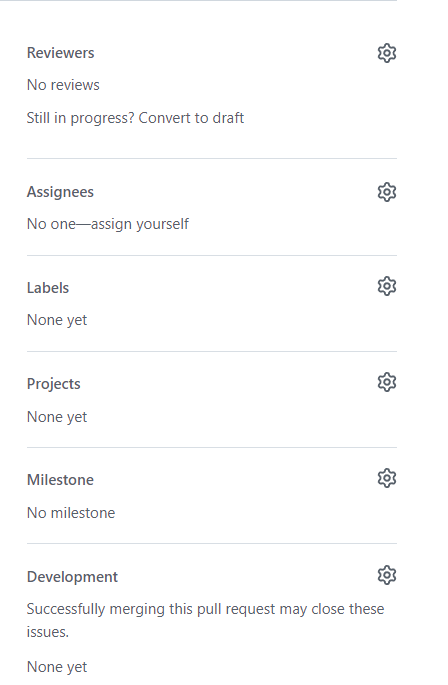Expand the Labels section heading
The height and width of the screenshot is (685, 448).
pyautogui.click(x=48, y=288)
